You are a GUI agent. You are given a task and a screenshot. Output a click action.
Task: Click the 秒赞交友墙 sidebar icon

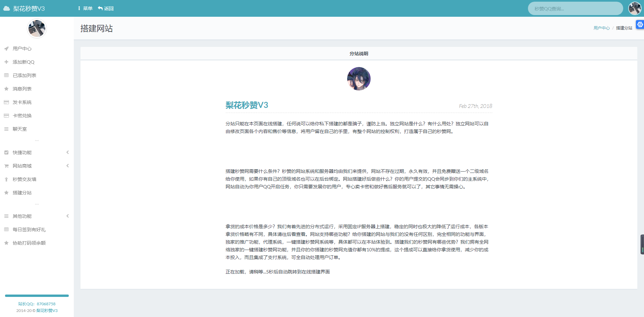(6, 179)
